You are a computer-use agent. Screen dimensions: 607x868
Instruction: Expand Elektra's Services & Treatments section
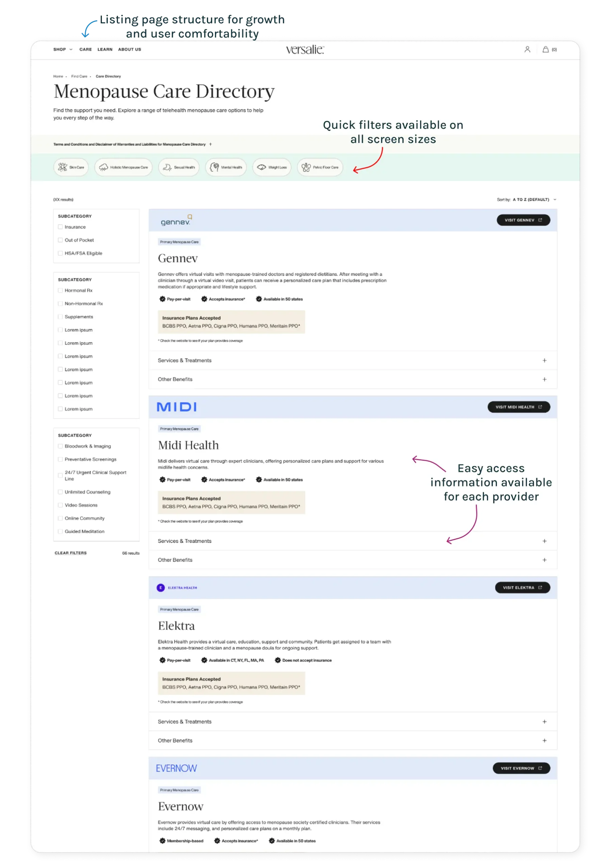pos(352,722)
